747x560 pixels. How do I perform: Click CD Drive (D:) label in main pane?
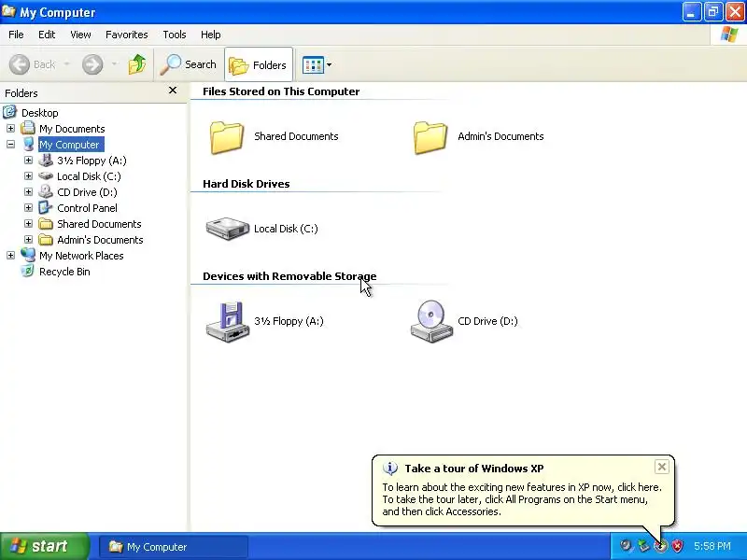coord(487,321)
